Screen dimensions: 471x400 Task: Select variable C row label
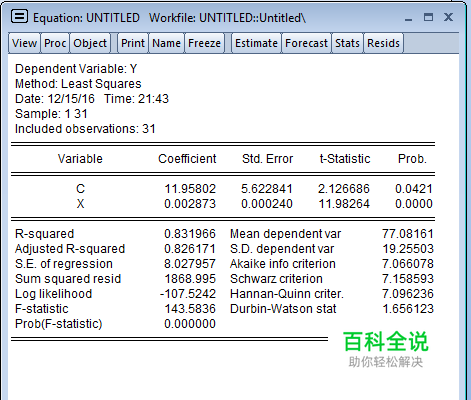[80, 189]
